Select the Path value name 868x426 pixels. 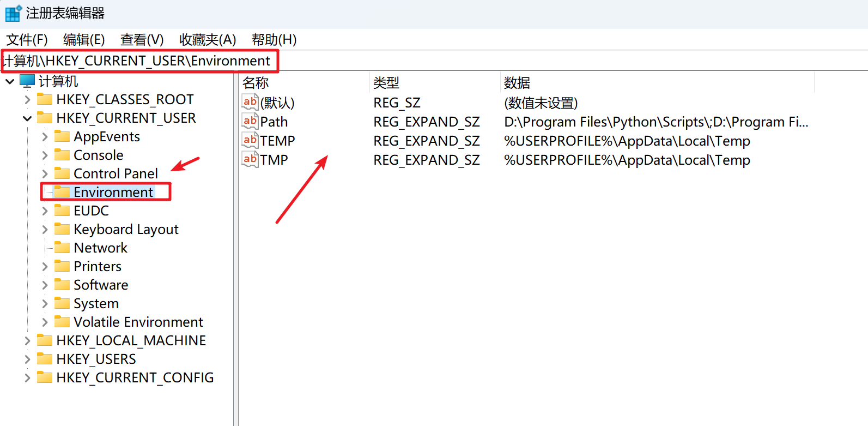274,122
